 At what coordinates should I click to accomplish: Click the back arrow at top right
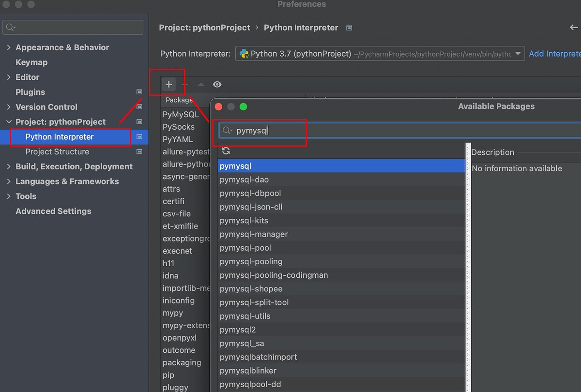(576, 28)
